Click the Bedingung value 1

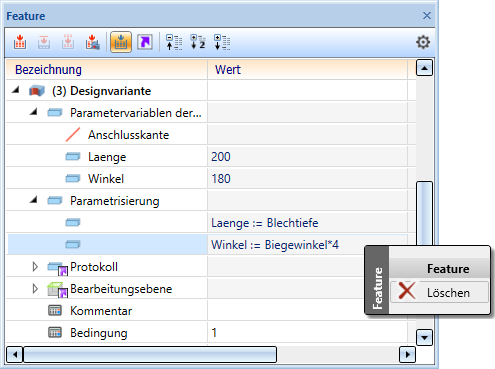[x=214, y=333]
